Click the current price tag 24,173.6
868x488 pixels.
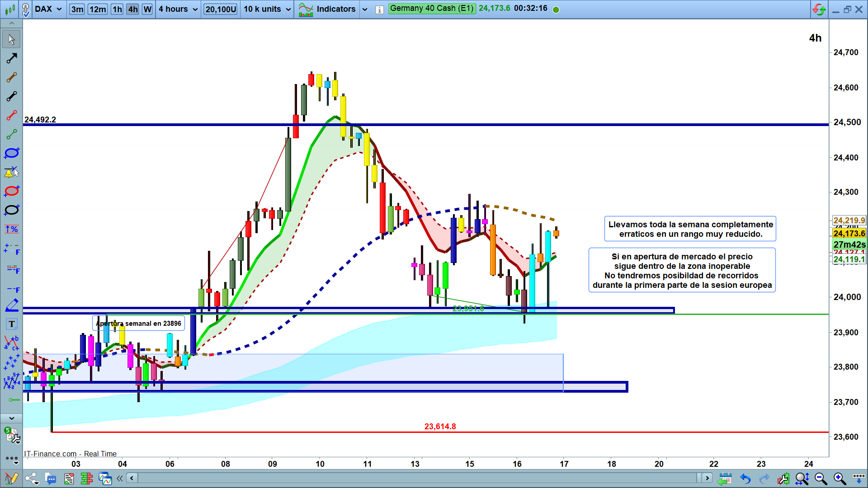point(849,234)
